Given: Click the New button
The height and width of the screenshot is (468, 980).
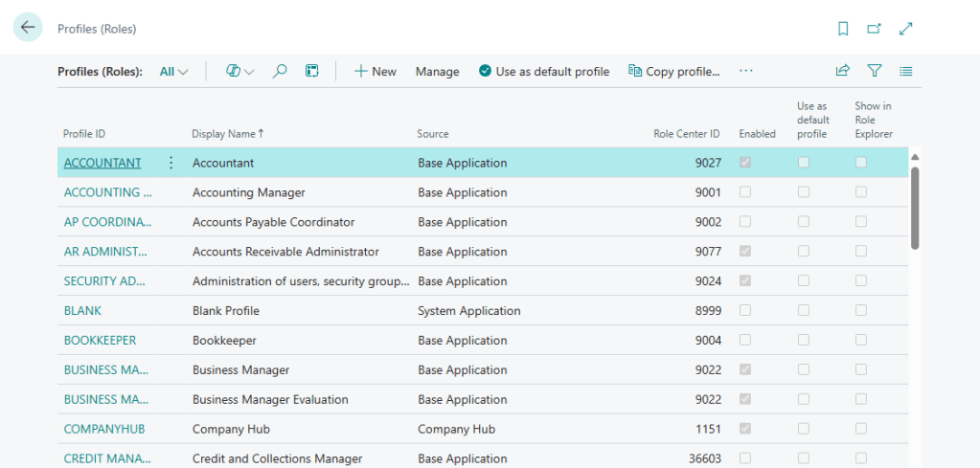Looking at the screenshot, I should [375, 71].
